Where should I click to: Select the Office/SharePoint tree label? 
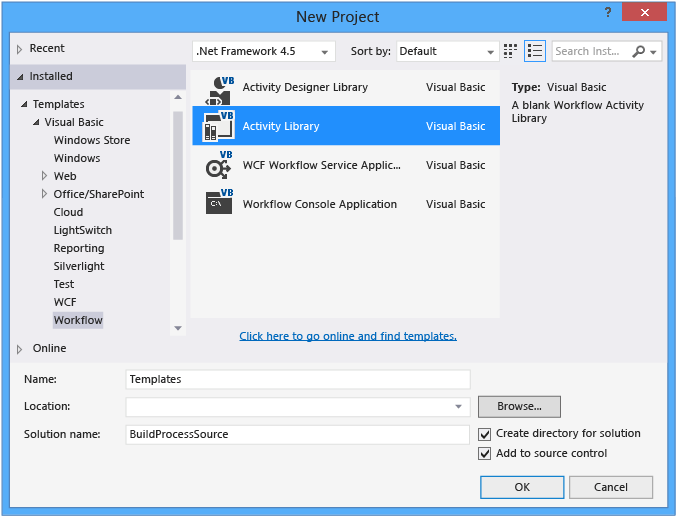tap(99, 194)
